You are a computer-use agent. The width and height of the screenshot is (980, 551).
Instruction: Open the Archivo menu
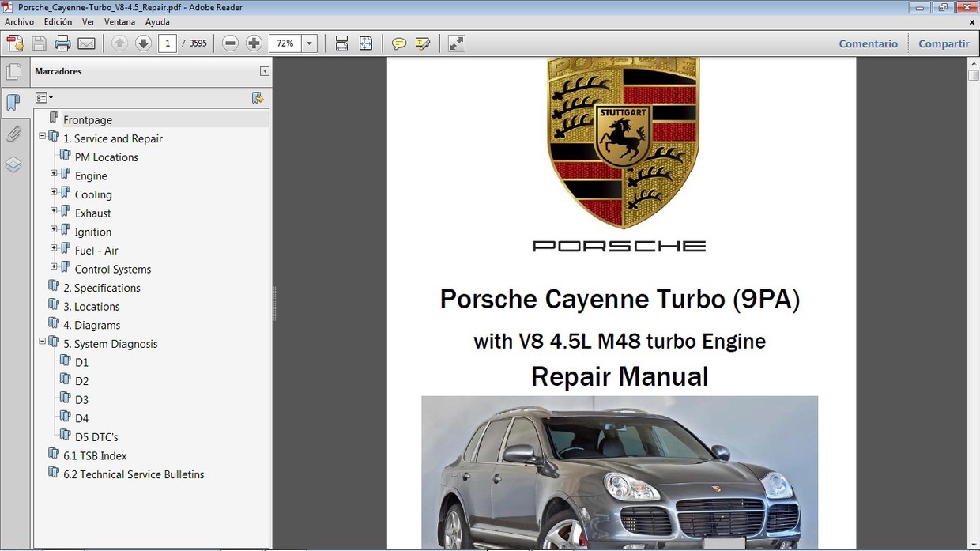point(19,21)
